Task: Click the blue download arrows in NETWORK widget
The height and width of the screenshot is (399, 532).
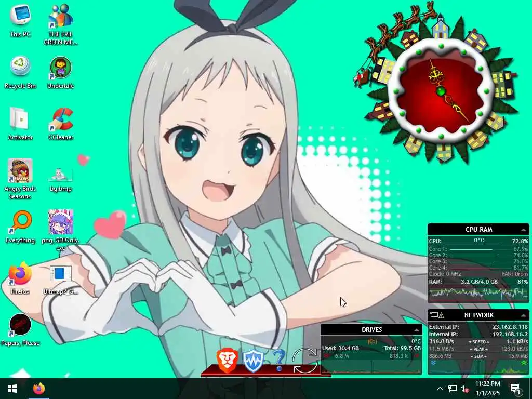Action: click(x=434, y=363)
